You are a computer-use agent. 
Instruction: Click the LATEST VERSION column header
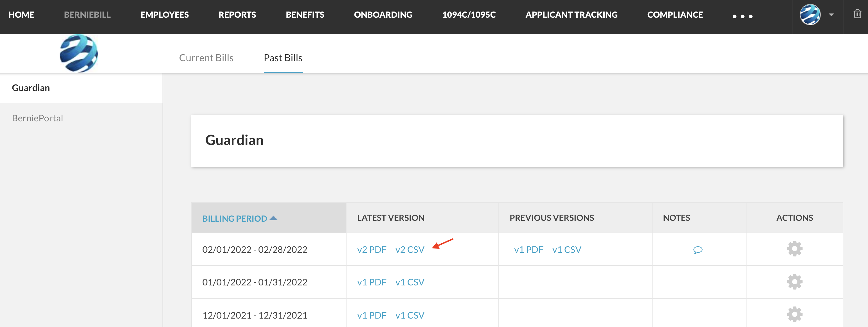pos(390,218)
